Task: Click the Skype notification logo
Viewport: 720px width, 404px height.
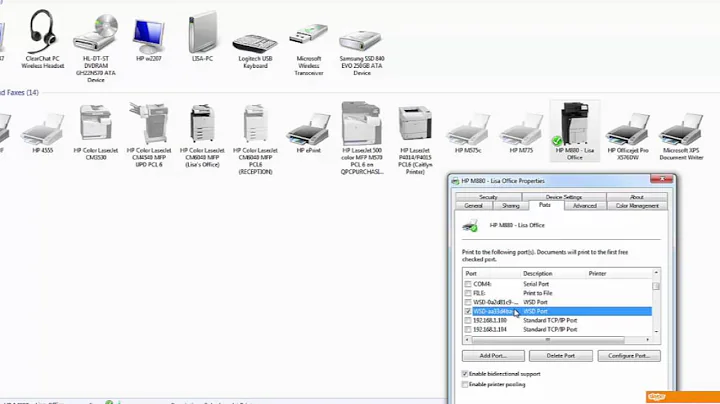Action: tap(657, 397)
